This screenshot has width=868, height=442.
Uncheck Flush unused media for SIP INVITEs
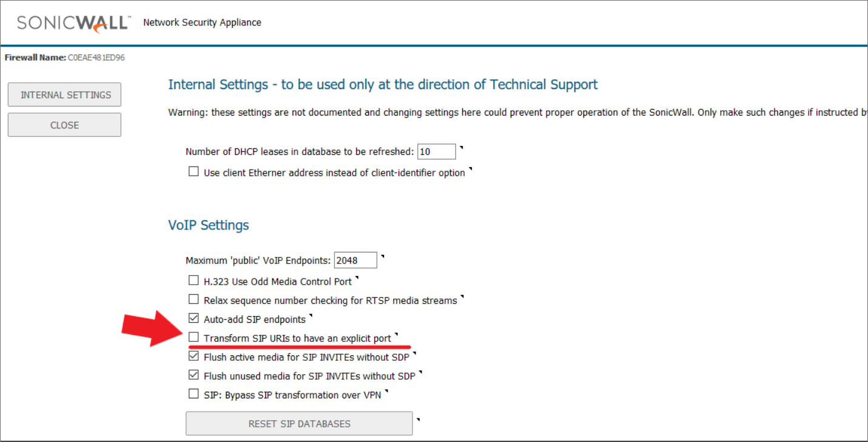194,375
